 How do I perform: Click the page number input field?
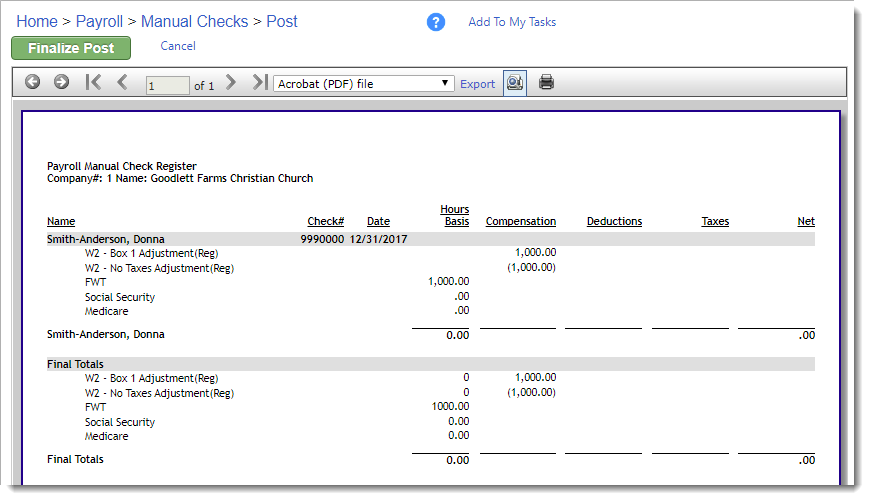[167, 85]
